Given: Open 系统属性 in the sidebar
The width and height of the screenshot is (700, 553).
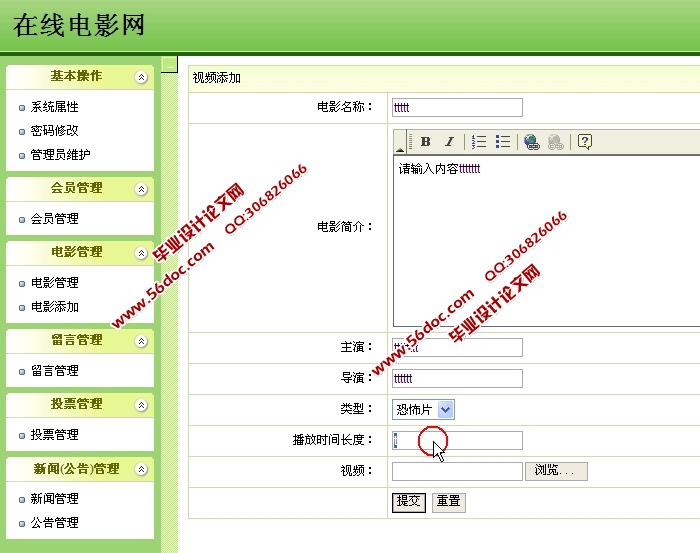Looking at the screenshot, I should (54, 107).
